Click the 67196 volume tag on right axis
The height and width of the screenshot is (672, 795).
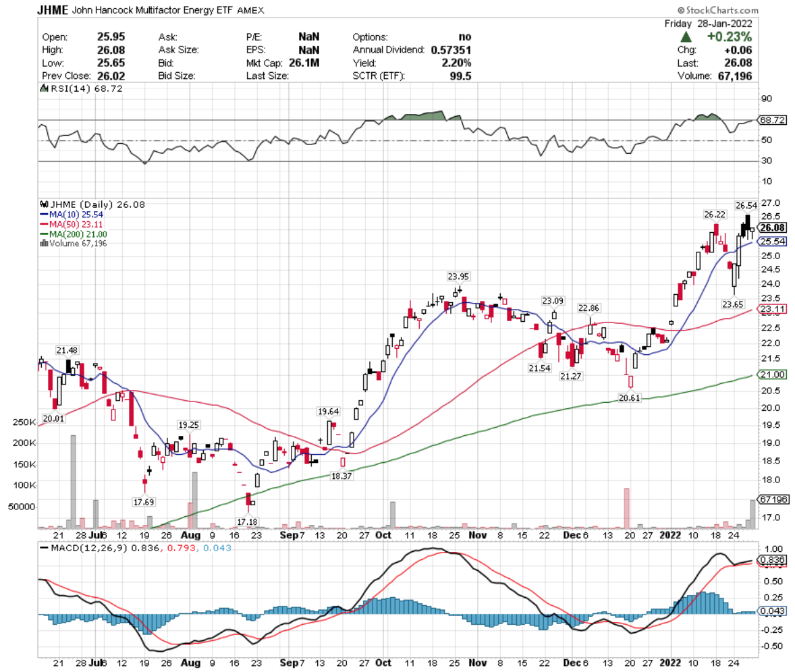click(x=773, y=499)
